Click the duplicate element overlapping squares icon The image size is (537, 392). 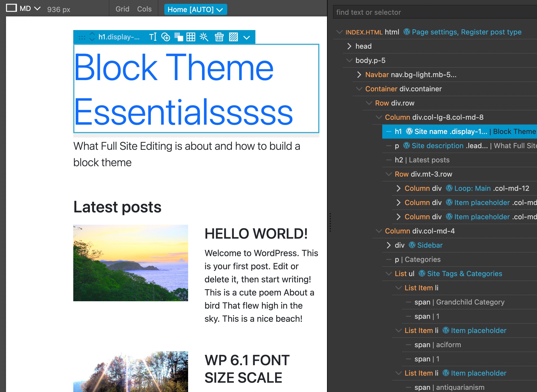179,37
